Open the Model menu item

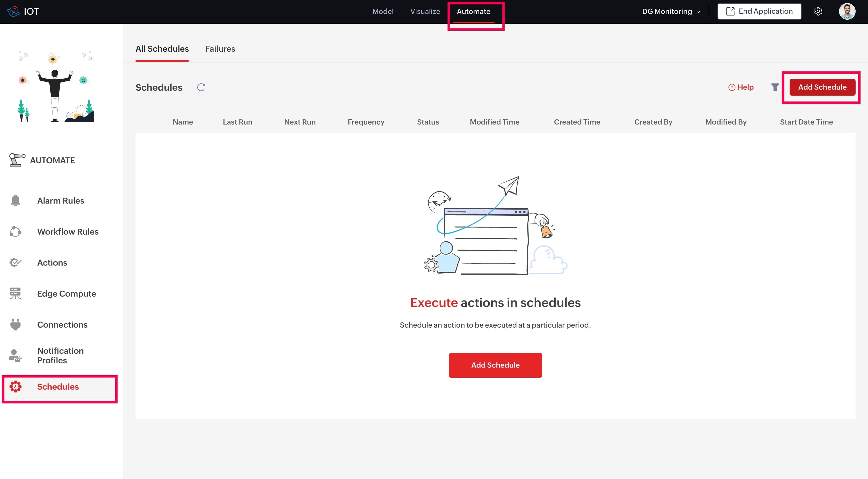tap(383, 11)
